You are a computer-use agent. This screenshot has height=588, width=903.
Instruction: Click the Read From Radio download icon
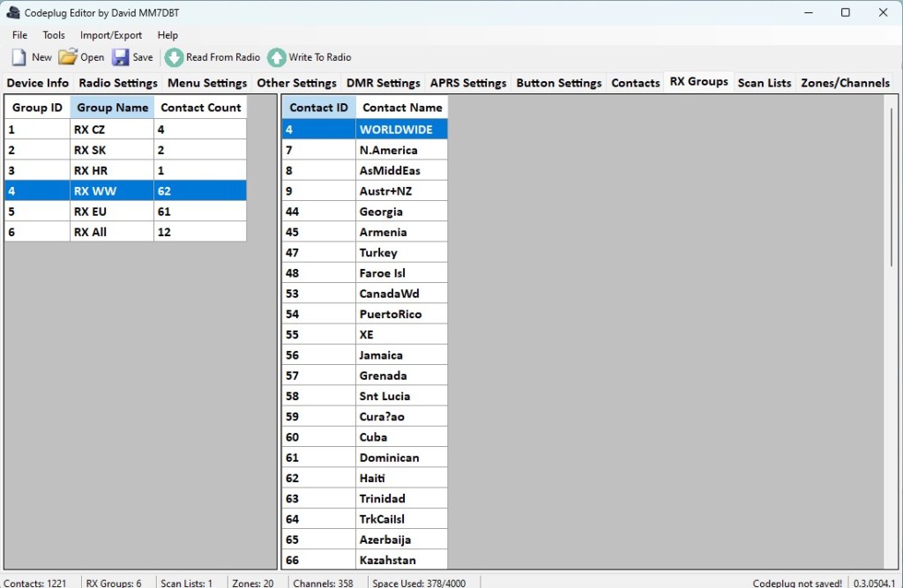click(174, 57)
